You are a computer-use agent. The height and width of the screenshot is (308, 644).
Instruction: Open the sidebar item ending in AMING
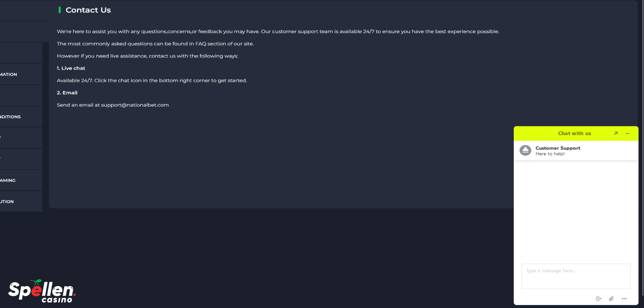tap(21, 180)
